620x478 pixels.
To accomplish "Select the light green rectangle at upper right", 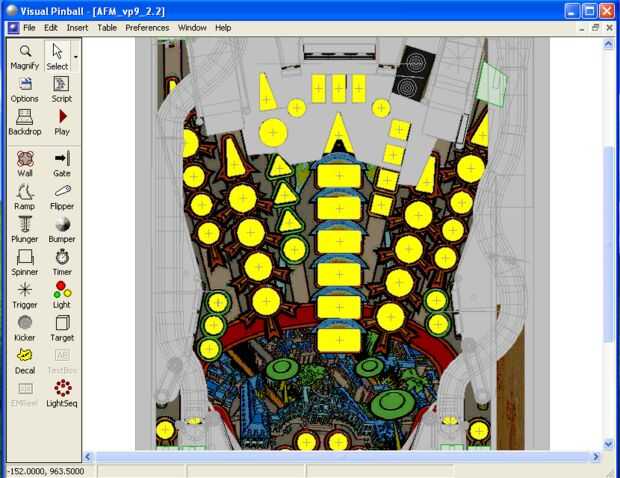I will click(x=493, y=84).
